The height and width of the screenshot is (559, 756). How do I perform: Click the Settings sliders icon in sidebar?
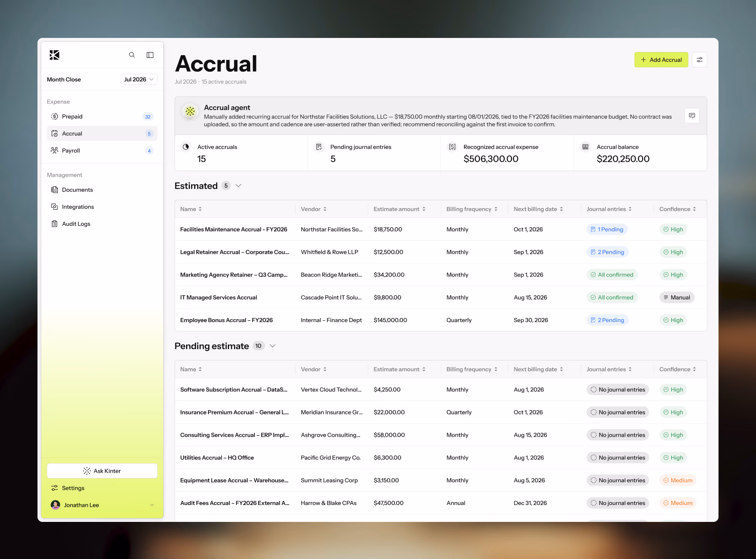coord(54,488)
